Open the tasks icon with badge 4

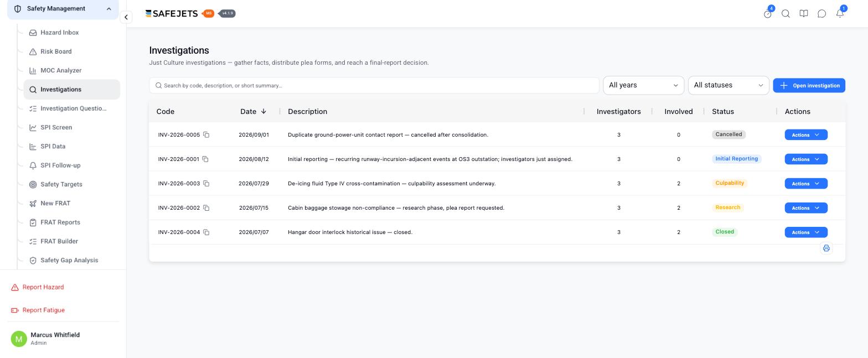[x=768, y=14]
